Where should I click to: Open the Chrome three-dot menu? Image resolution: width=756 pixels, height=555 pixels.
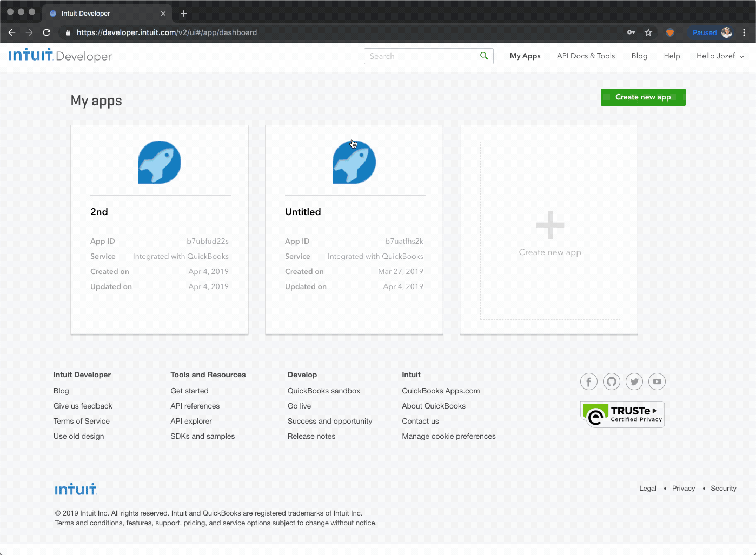(x=744, y=32)
